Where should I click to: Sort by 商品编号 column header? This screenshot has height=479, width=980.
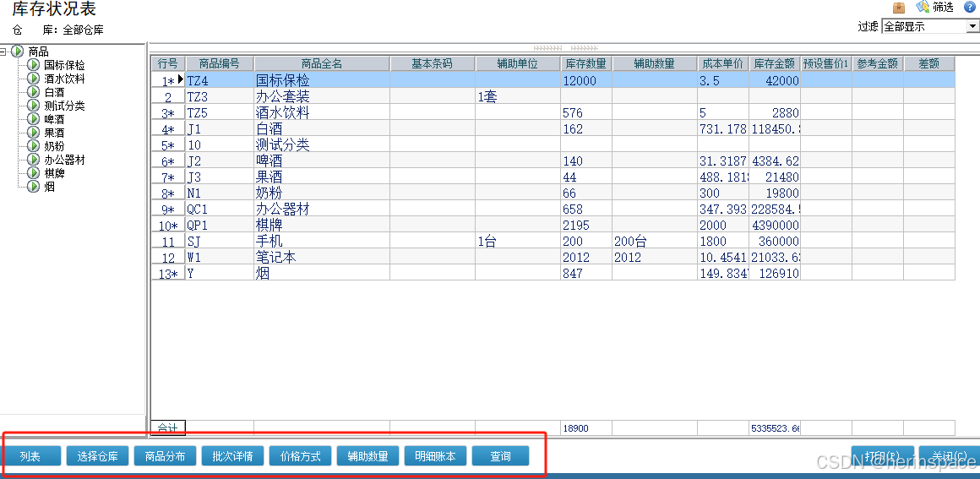(220, 63)
